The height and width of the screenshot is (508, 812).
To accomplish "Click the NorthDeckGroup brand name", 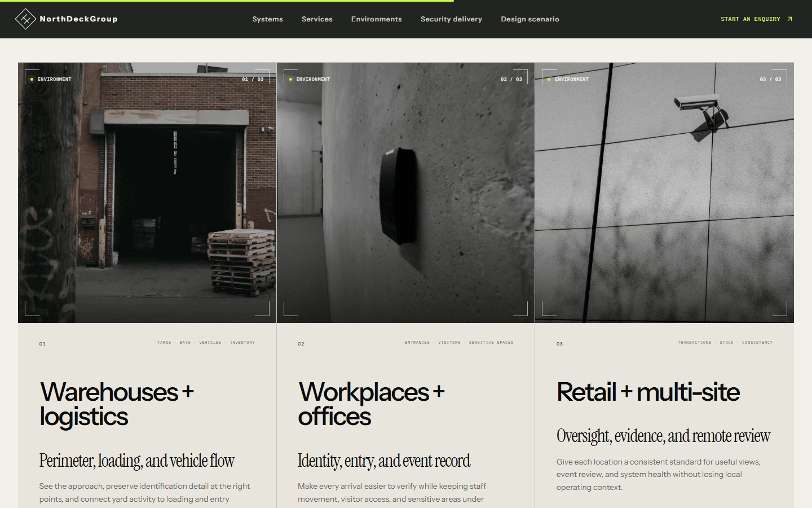I will point(78,19).
